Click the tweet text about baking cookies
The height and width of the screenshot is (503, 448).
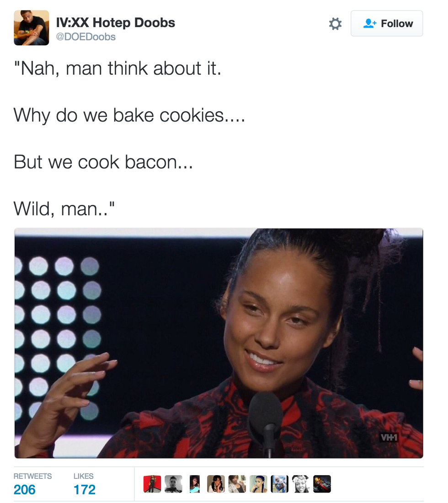coord(129,115)
